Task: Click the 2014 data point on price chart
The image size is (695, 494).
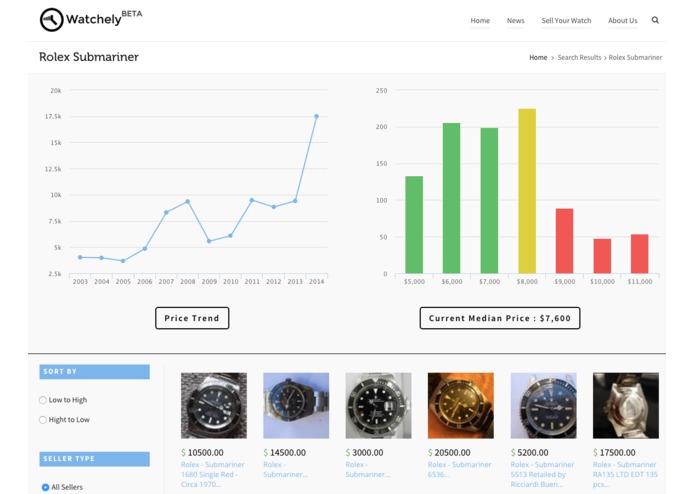Action: coord(316,116)
